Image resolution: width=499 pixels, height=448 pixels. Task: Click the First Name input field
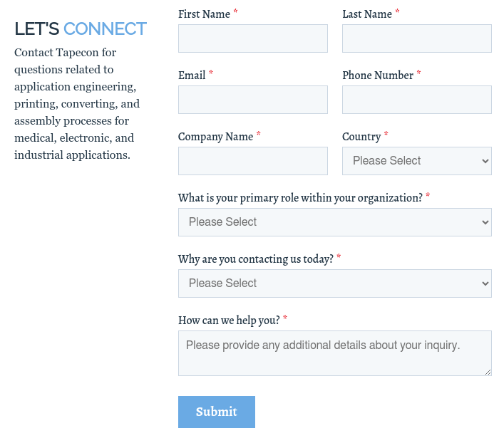pyautogui.click(x=252, y=38)
